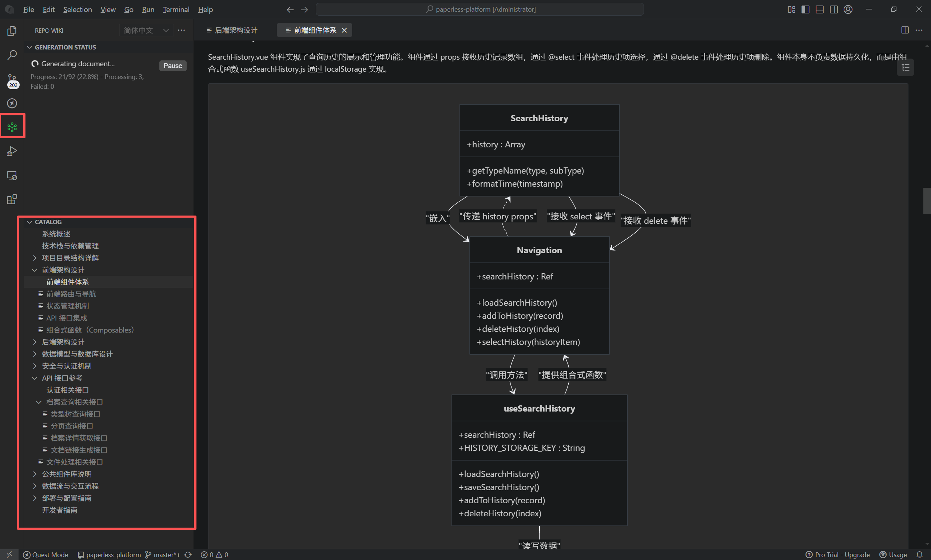
Task: Open the Terminal menu
Action: tap(176, 9)
